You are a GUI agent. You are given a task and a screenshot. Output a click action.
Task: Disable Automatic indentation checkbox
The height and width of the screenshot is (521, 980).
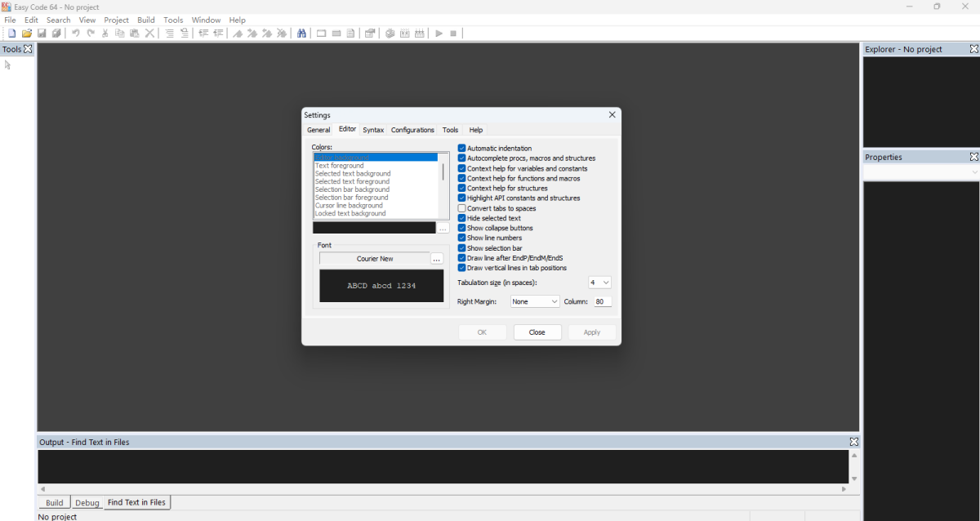461,149
